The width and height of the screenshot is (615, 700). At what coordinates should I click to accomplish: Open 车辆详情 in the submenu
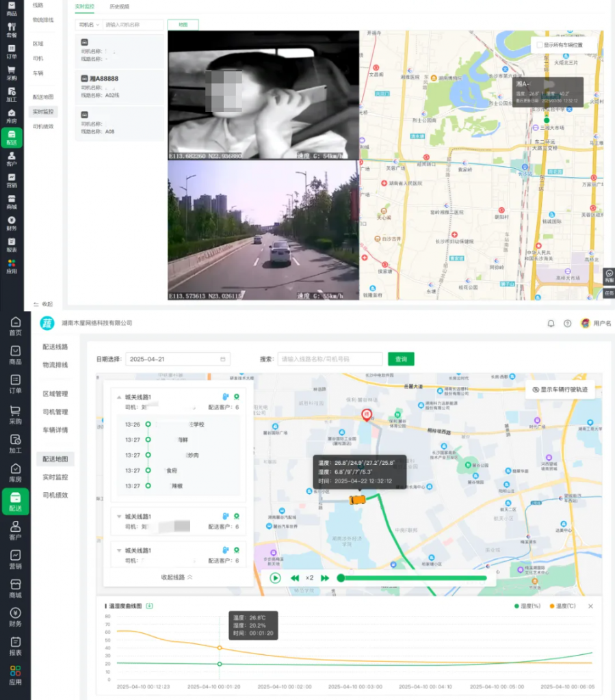[x=55, y=430]
